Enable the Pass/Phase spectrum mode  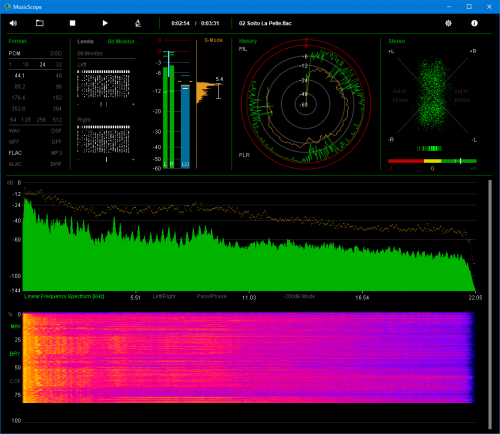(x=211, y=296)
